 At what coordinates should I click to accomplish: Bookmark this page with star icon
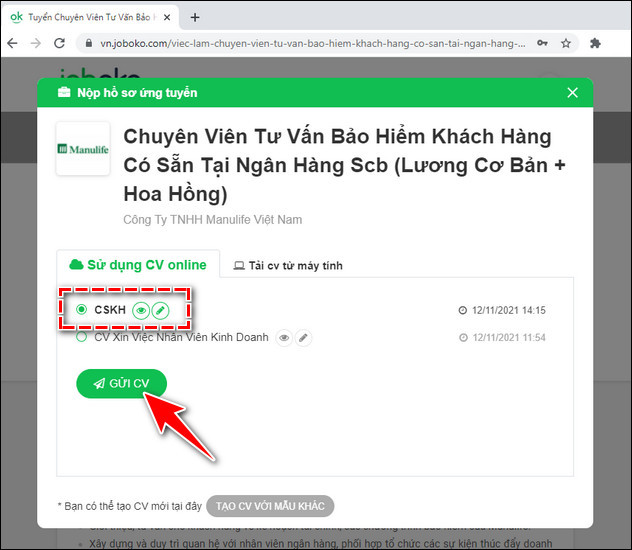click(x=566, y=43)
